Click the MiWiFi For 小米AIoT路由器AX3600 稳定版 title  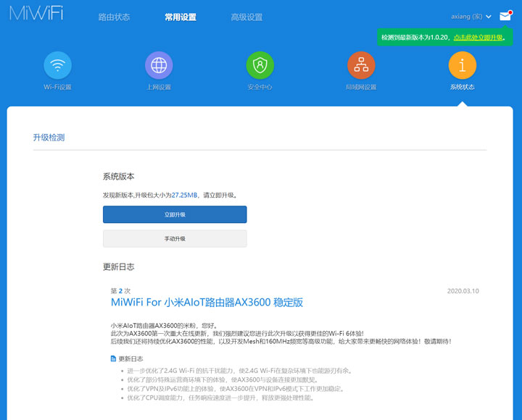tap(207, 302)
